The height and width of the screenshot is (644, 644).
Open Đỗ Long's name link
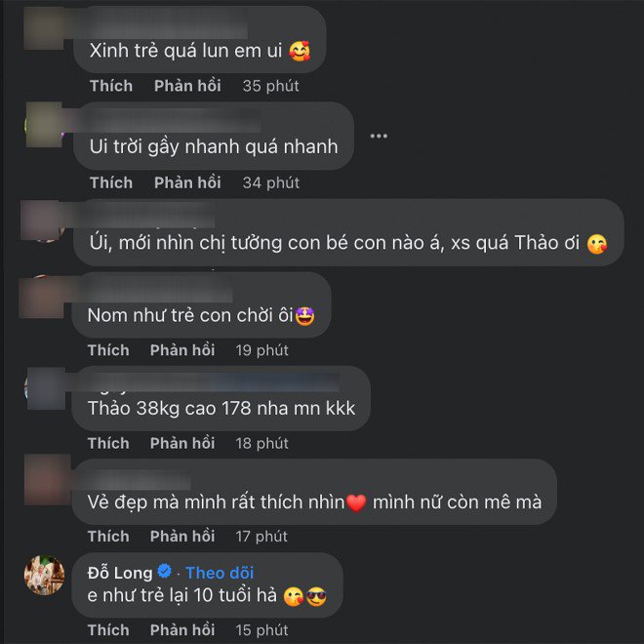(x=120, y=573)
